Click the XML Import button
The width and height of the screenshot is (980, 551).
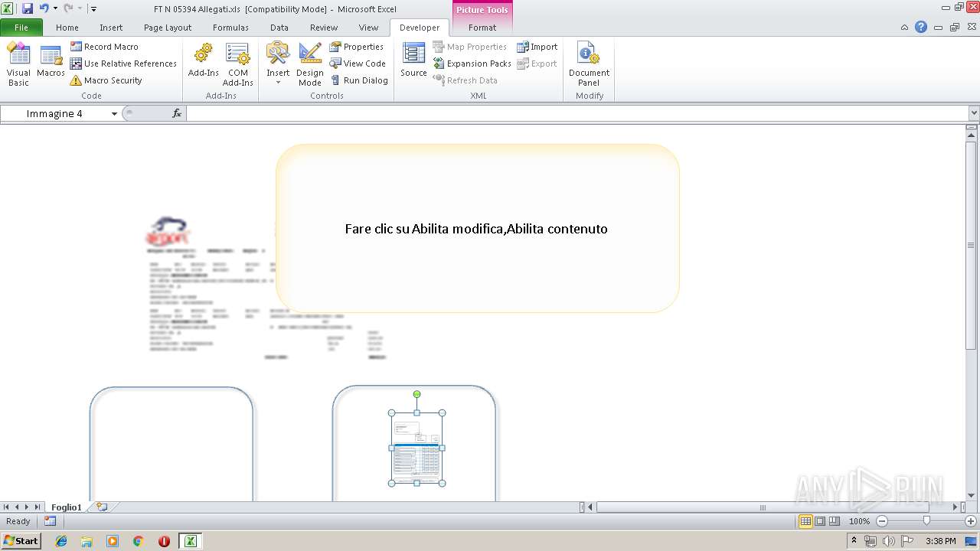click(537, 47)
